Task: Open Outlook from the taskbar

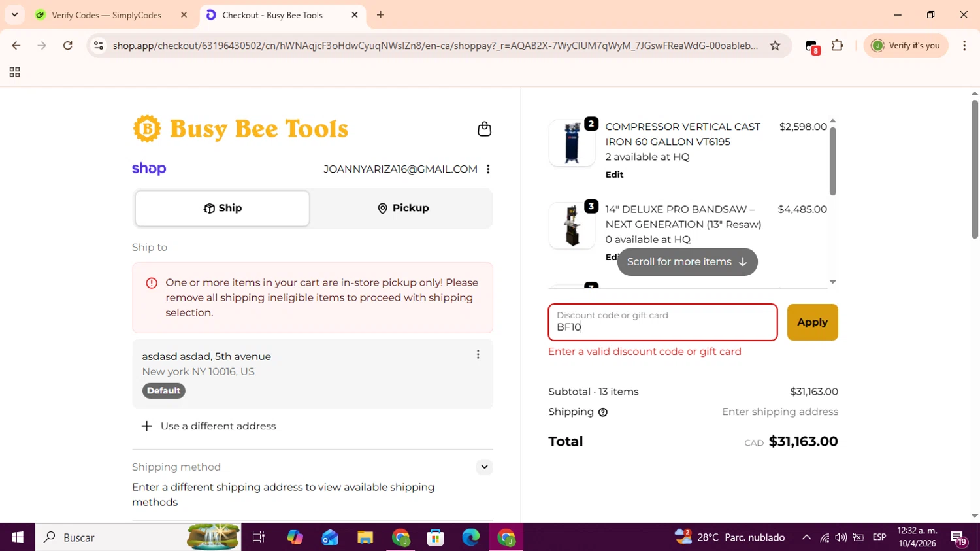Action: coord(330,537)
